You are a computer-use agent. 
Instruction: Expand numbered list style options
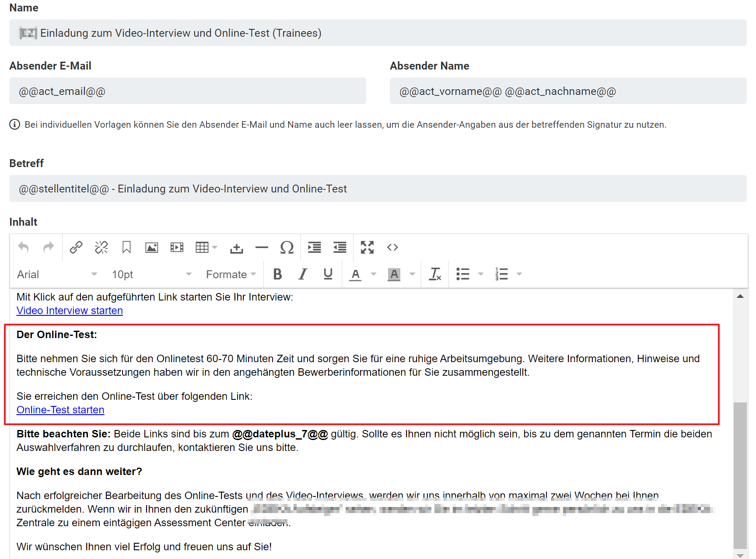click(519, 274)
